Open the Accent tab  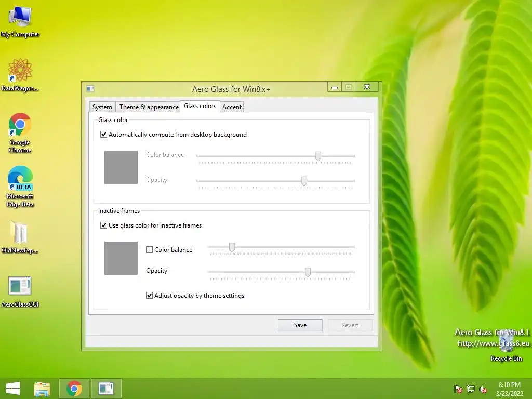[232, 107]
